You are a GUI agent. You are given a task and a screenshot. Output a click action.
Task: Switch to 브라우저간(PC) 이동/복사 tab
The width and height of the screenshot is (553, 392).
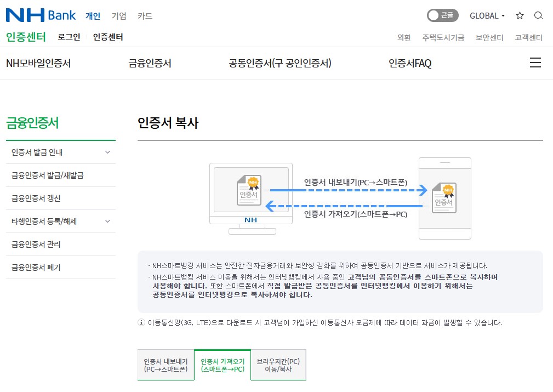278,365
